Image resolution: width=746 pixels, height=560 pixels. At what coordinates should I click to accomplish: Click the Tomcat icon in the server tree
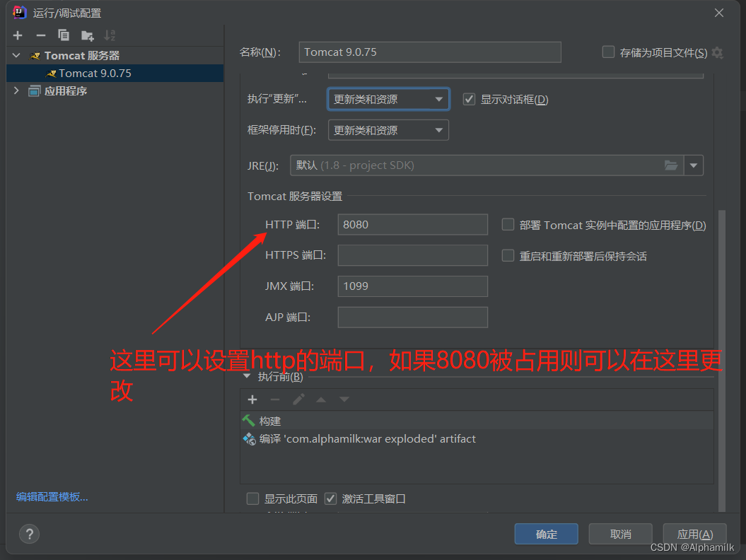tap(35, 56)
